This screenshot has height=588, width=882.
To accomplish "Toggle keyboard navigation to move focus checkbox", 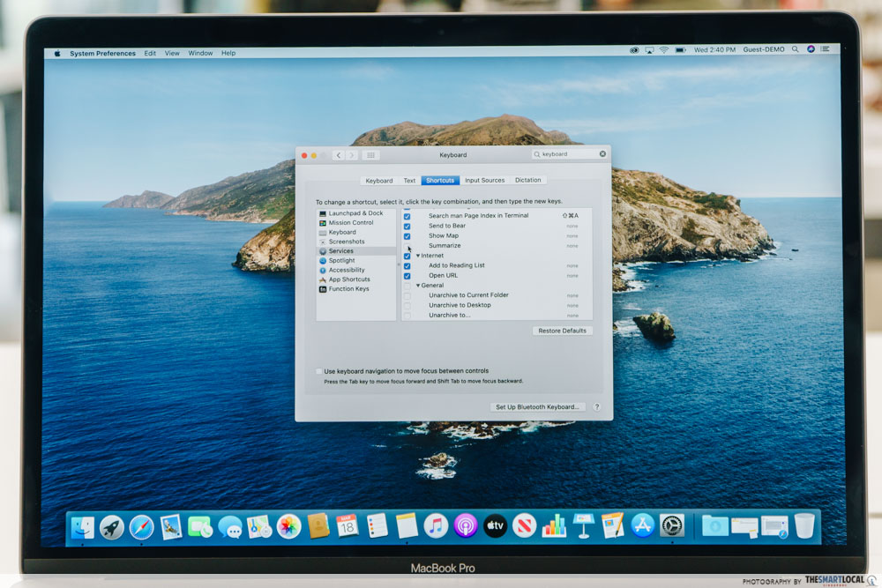I will pos(318,371).
